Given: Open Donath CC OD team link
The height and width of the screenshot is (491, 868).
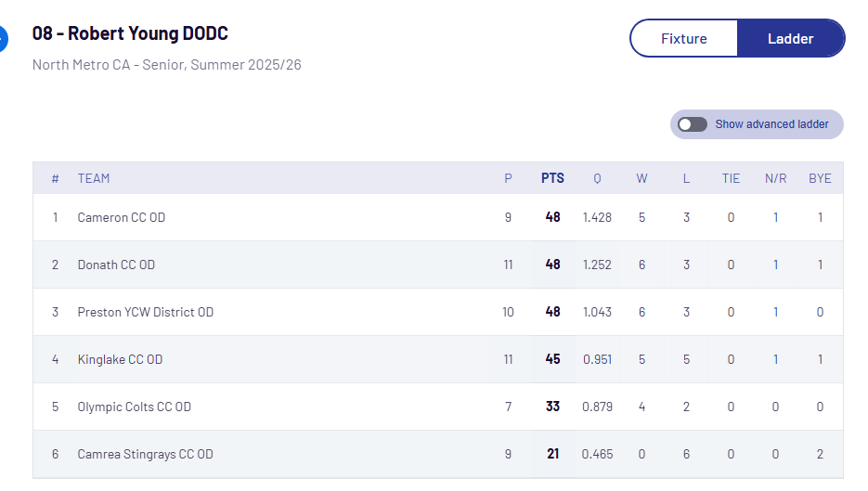Looking at the screenshot, I should (116, 265).
